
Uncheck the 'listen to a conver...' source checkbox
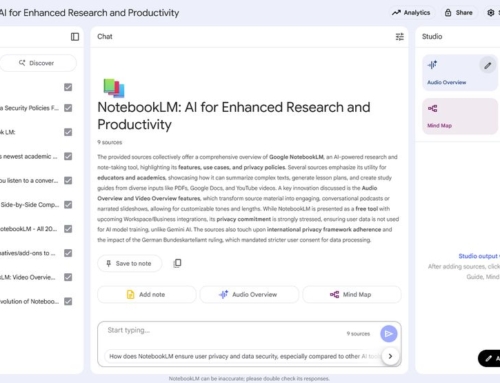[68, 181]
